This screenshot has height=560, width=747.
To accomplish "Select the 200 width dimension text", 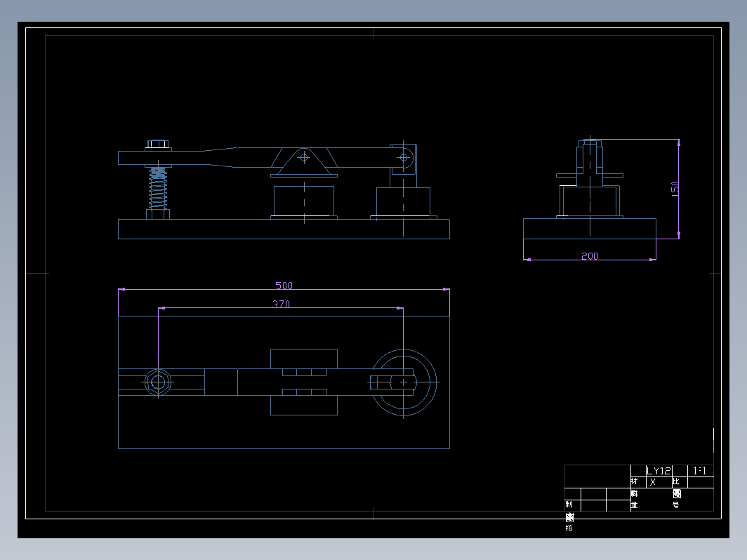I will click(x=590, y=255).
